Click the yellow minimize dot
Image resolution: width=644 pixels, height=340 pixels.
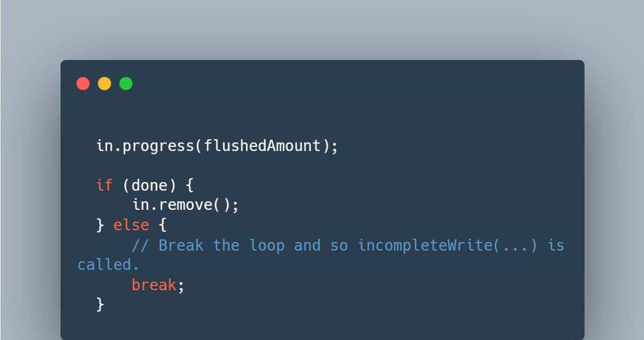pyautogui.click(x=104, y=84)
